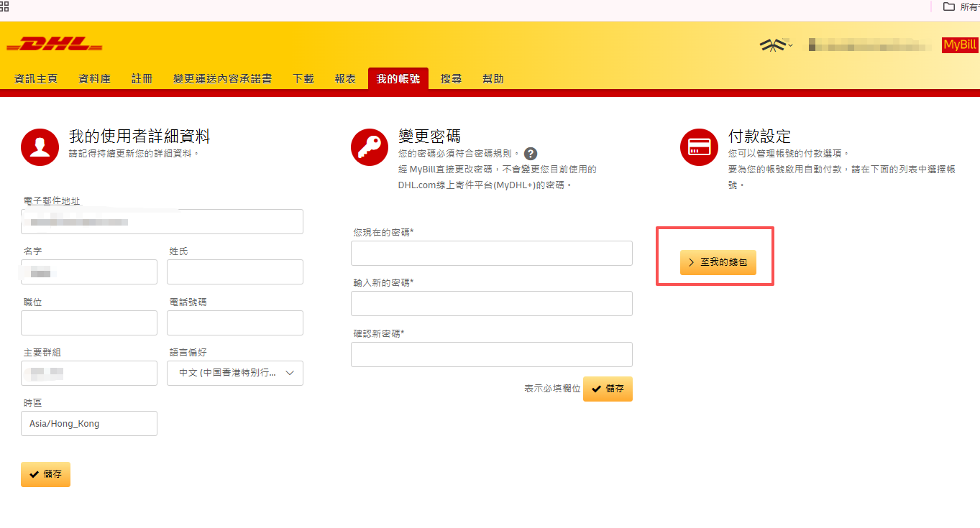This screenshot has width=980, height=528.
Task: Switch to the 下載 tab
Action: click(x=303, y=79)
